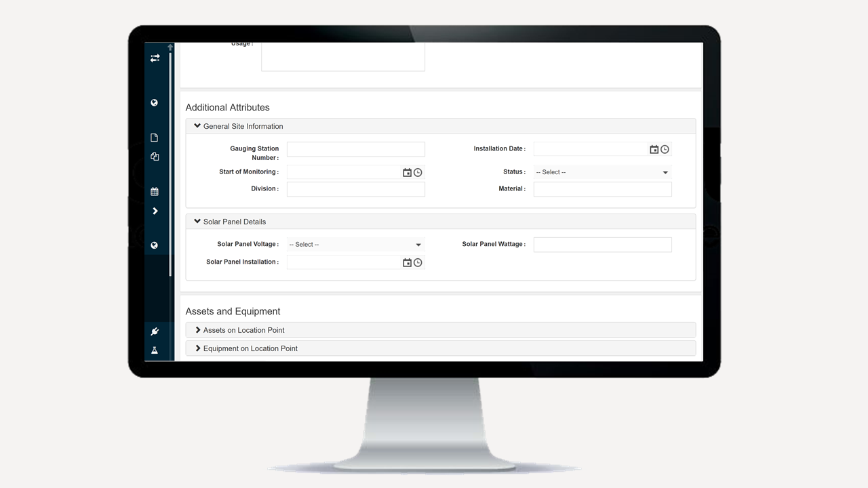Click the Solar Panel Wattage field

[603, 245]
